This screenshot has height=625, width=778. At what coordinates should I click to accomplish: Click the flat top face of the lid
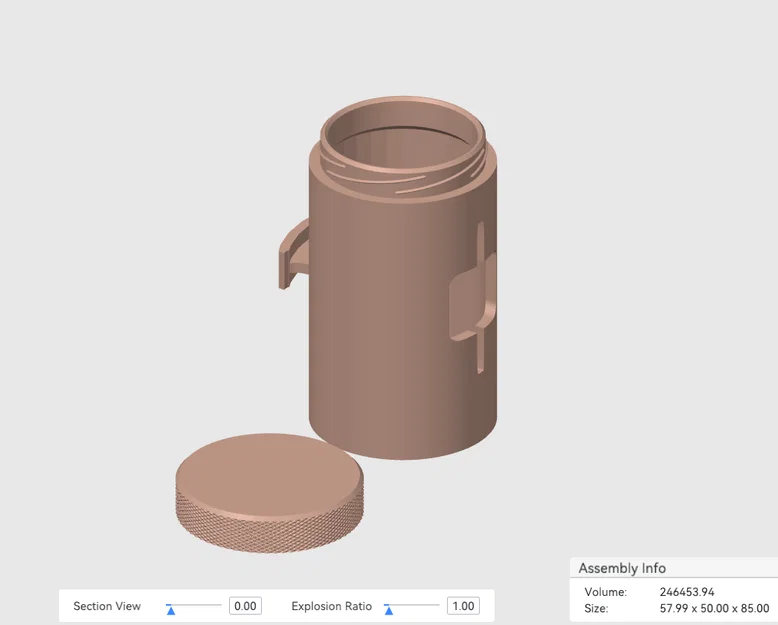[268, 474]
